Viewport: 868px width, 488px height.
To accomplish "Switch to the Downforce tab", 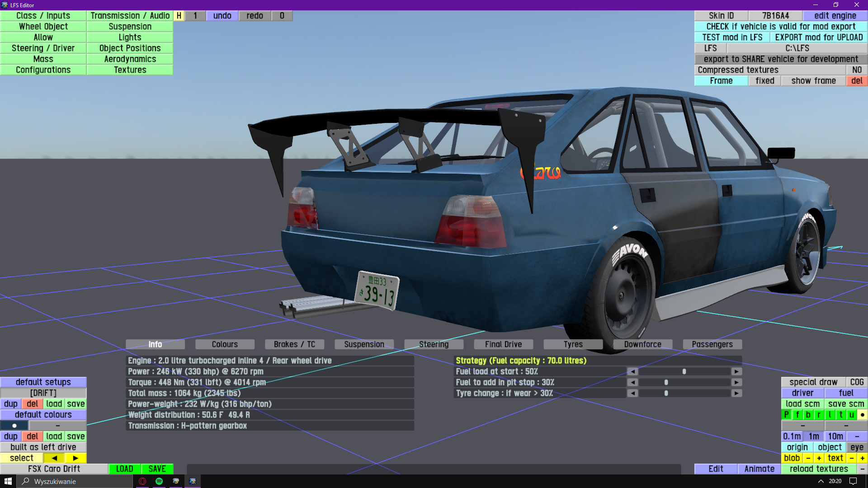I will 642,344.
